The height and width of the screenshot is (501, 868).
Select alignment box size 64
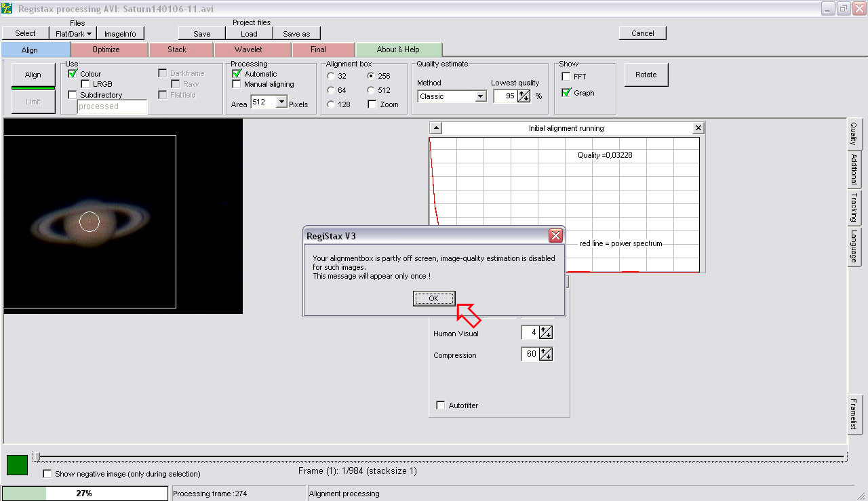[331, 90]
